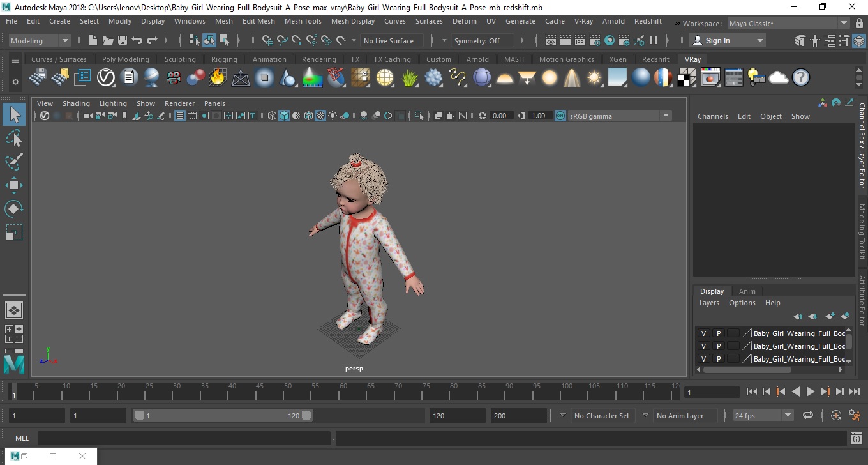This screenshot has height=465, width=868.
Task: Switch to the Anim tab in layer editor
Action: pyautogui.click(x=747, y=291)
